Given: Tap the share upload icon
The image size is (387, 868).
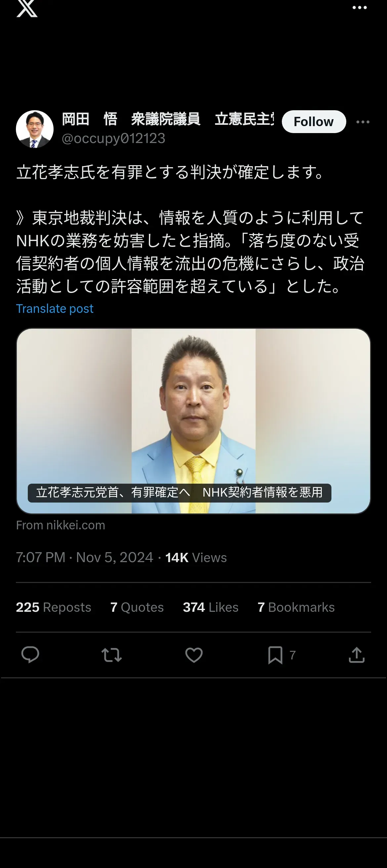Looking at the screenshot, I should click(x=357, y=655).
